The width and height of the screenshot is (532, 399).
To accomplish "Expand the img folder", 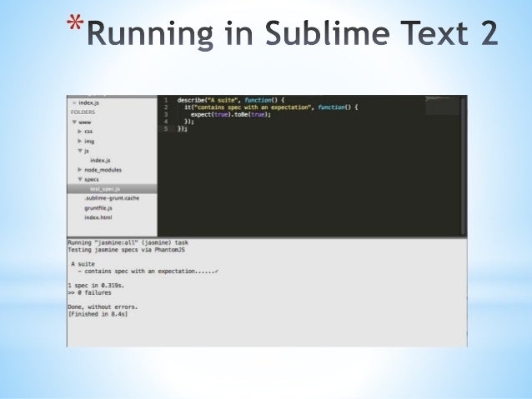I will tap(80, 141).
